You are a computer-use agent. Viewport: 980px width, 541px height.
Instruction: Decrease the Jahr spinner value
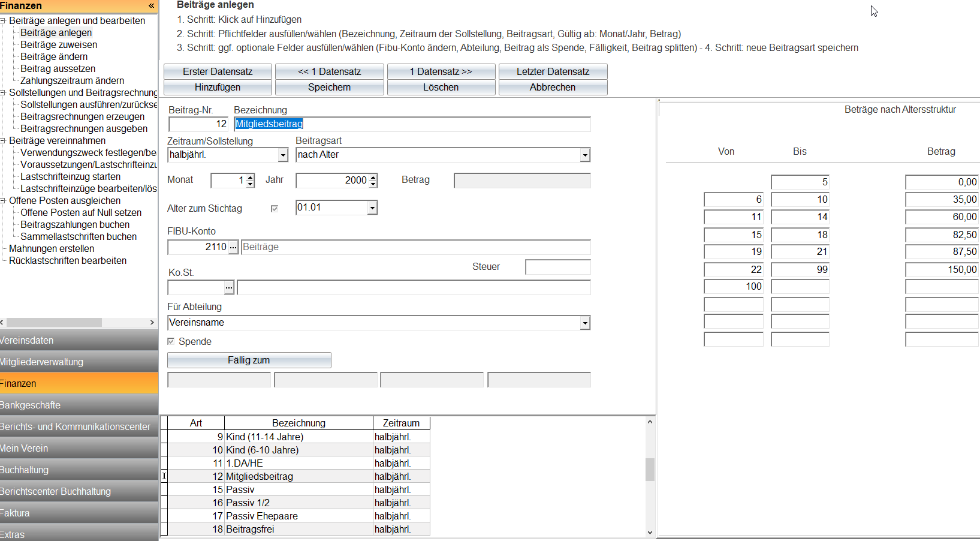point(373,184)
